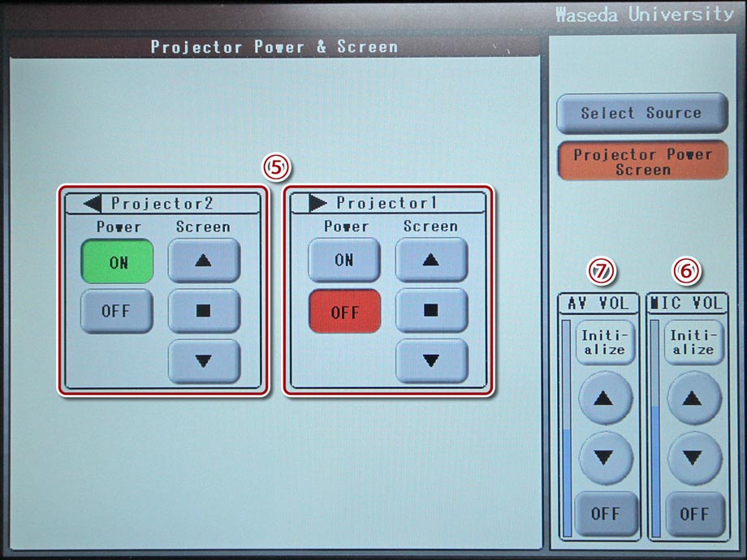Lower the Projector2 screen with down arrow
Screen dimensions: 747x560
(204, 361)
